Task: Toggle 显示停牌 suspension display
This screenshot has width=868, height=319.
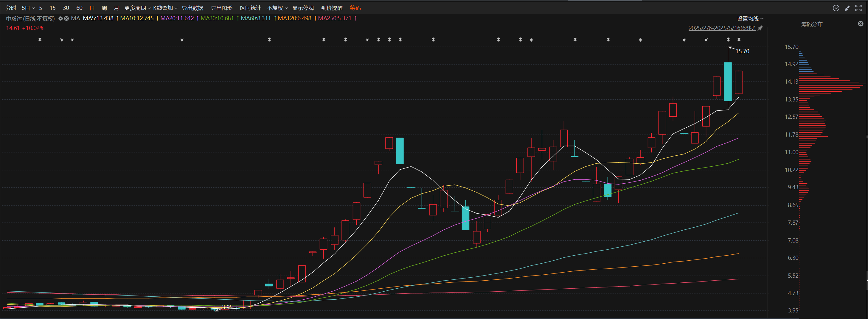Action: [302, 8]
